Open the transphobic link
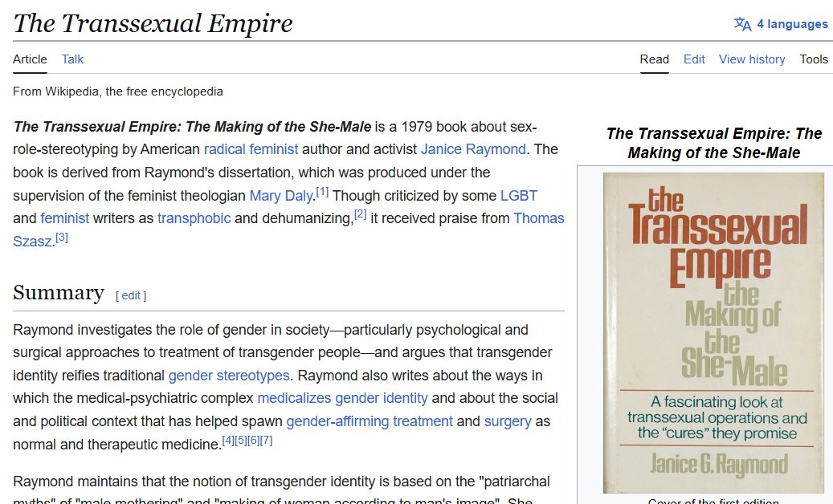 (194, 218)
